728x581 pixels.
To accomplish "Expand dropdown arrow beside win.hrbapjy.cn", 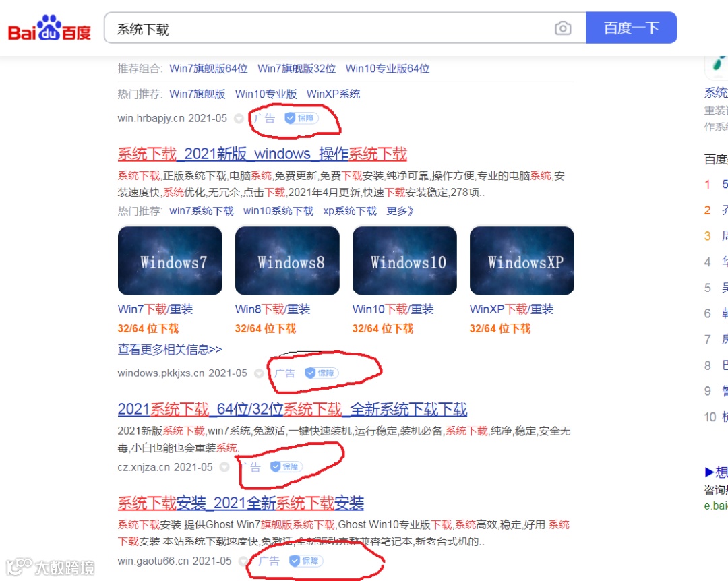I will [239, 119].
